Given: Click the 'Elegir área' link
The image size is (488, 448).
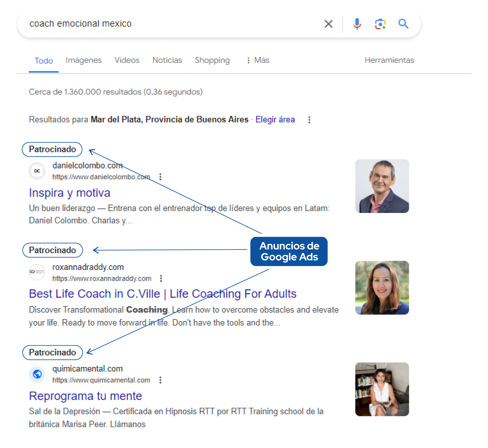Looking at the screenshot, I should click(x=275, y=119).
